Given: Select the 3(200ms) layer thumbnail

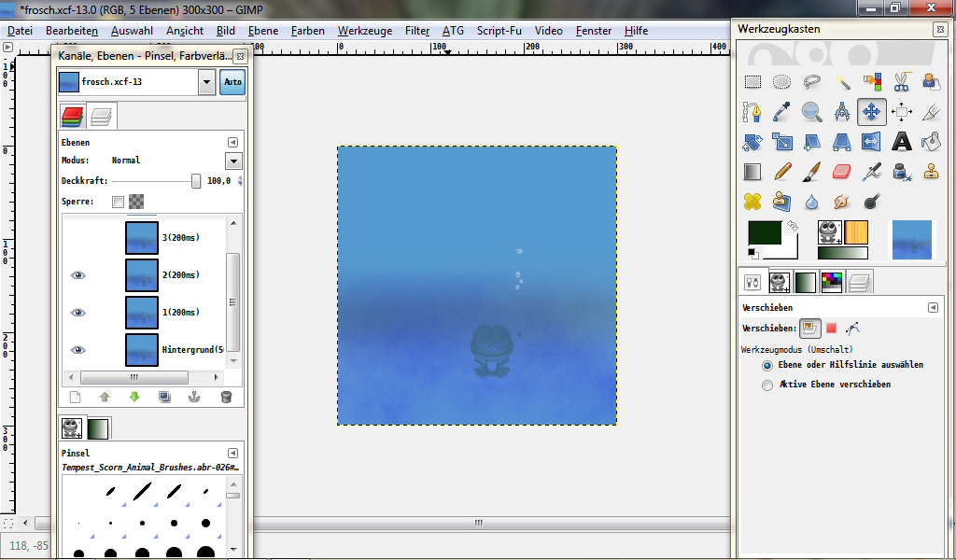Looking at the screenshot, I should click(x=142, y=238).
